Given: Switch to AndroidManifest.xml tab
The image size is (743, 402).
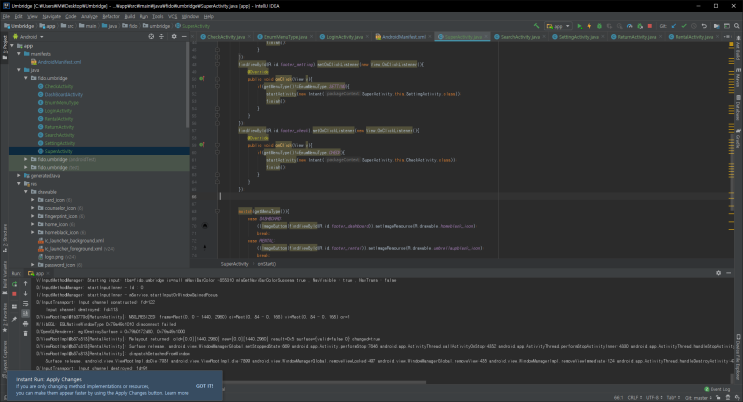Looking at the screenshot, I should coord(403,37).
